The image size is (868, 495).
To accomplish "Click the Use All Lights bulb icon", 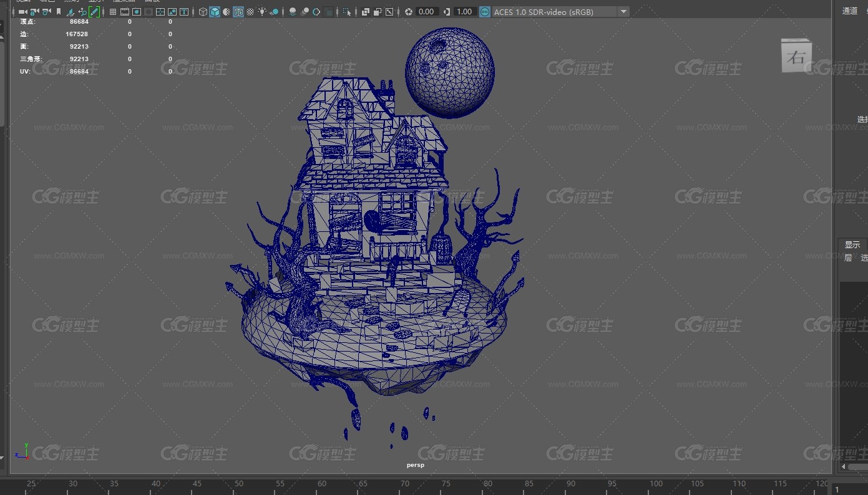I will tap(262, 12).
